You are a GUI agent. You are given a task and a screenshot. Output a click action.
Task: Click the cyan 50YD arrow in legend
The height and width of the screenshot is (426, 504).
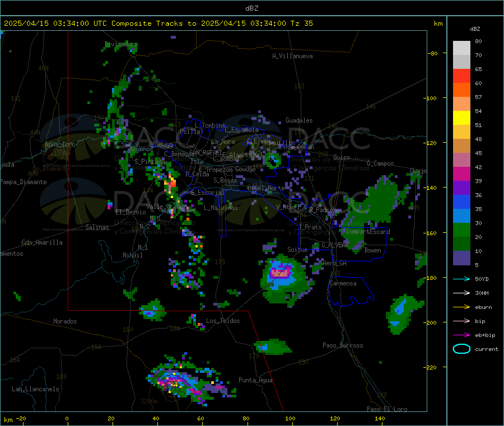(461, 279)
